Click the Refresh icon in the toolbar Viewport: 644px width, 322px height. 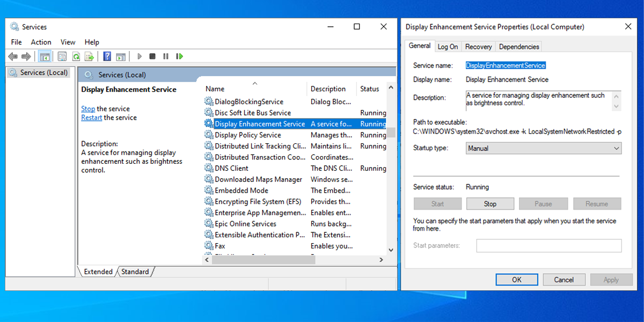76,56
